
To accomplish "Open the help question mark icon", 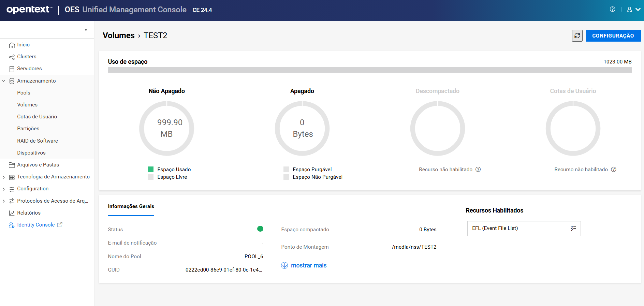I will click(x=612, y=10).
